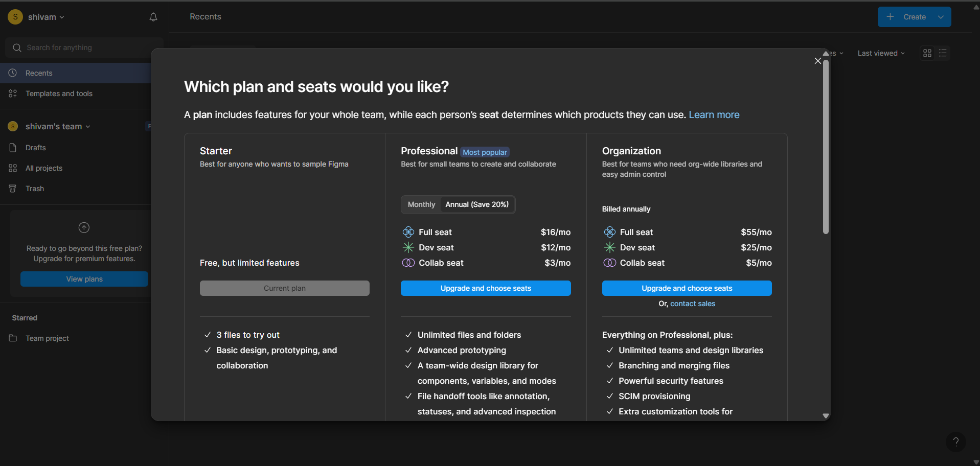Click the Organization Dev seat icon
This screenshot has width=980, height=466.
click(609, 247)
